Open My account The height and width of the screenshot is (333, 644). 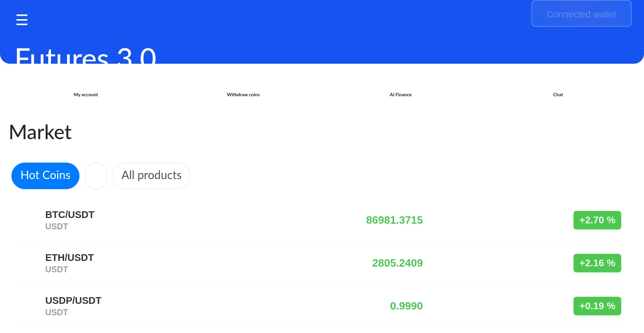click(86, 95)
